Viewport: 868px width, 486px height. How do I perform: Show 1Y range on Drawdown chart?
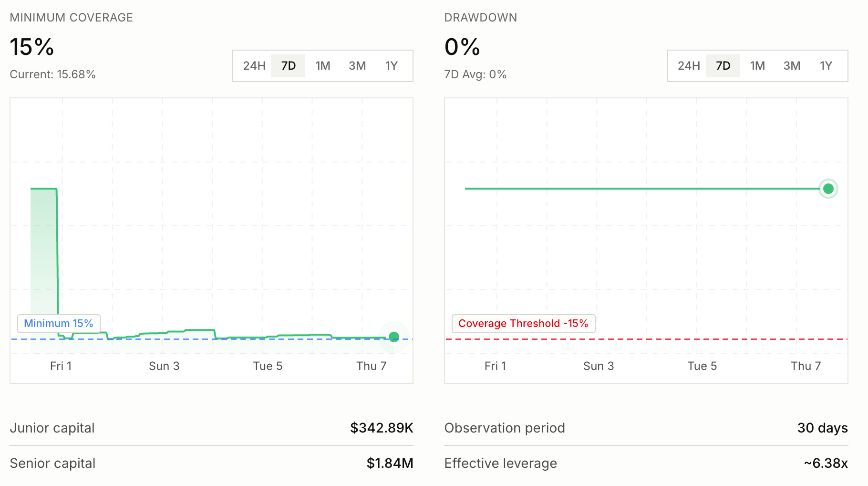[826, 66]
